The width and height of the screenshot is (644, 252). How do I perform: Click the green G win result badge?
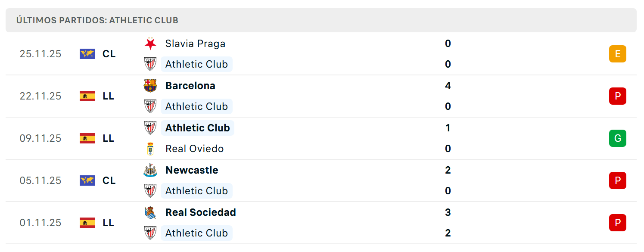click(618, 138)
